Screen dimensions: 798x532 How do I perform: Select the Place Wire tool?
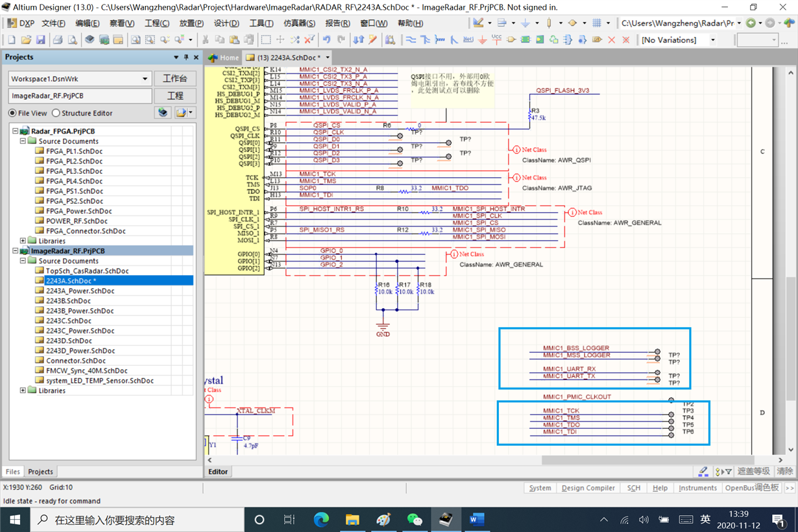click(411, 40)
